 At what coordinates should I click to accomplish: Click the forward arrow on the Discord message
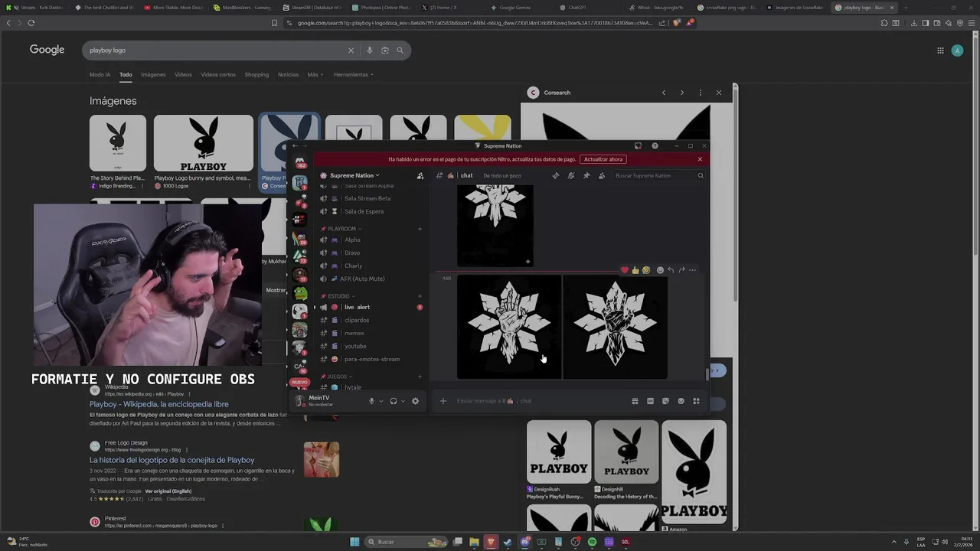[x=681, y=270]
